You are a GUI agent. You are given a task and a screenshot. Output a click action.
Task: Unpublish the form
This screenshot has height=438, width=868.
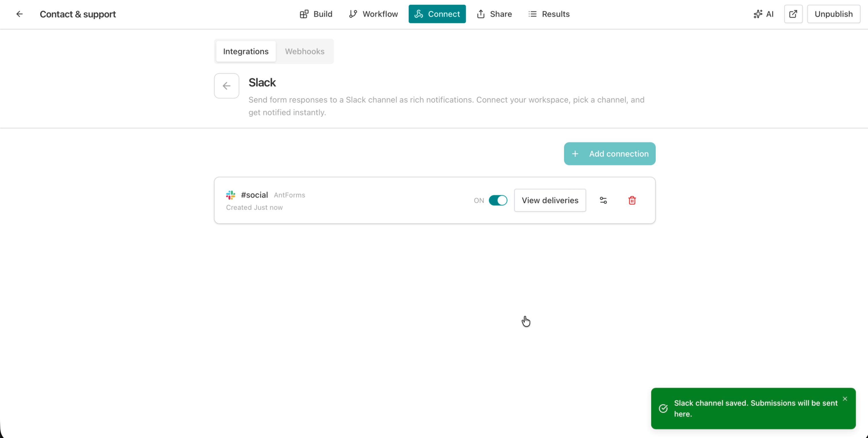tap(833, 14)
